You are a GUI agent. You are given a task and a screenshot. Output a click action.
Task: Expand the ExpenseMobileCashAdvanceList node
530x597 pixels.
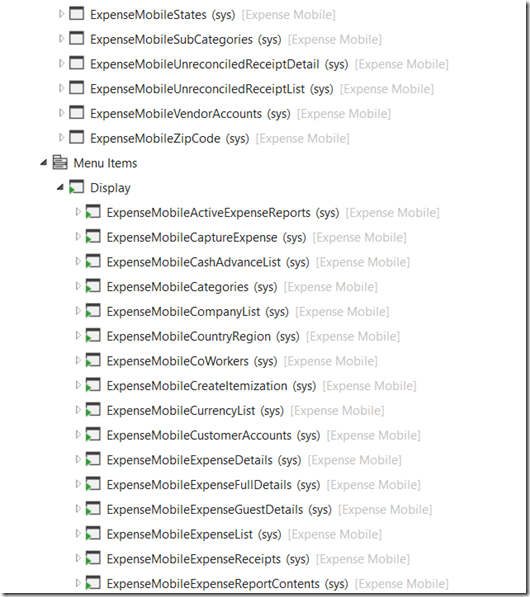click(x=78, y=261)
